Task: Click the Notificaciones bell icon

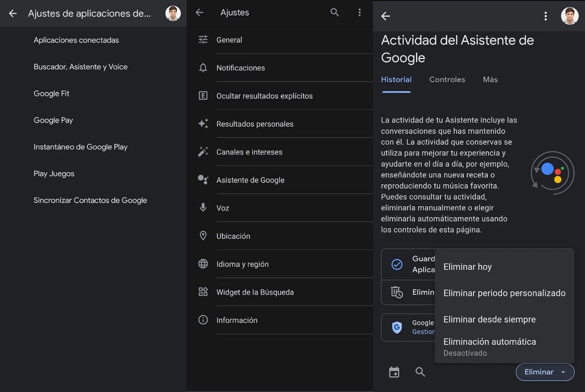Action: click(x=203, y=68)
